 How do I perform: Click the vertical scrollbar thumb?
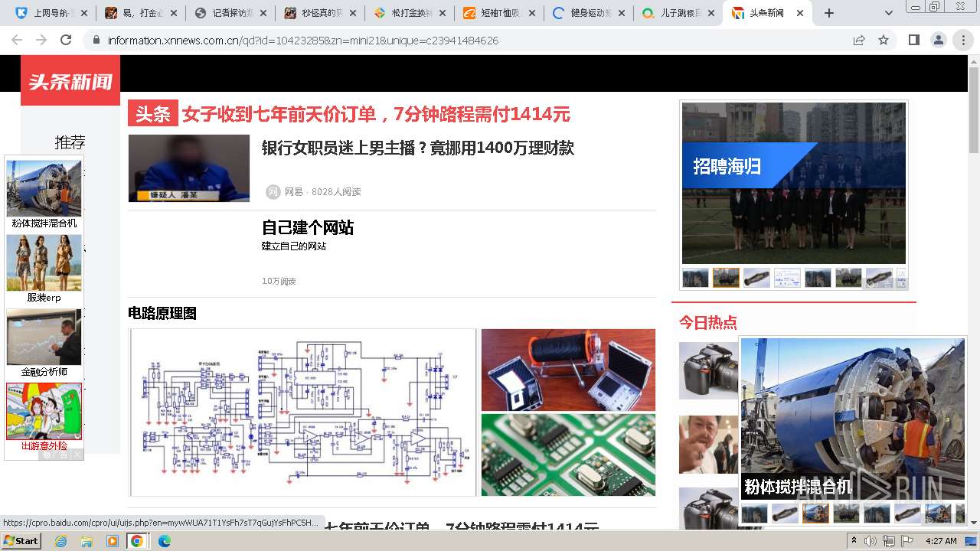point(974,111)
